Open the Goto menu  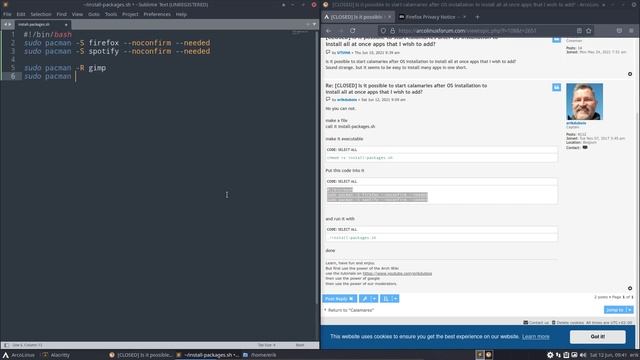click(94, 14)
